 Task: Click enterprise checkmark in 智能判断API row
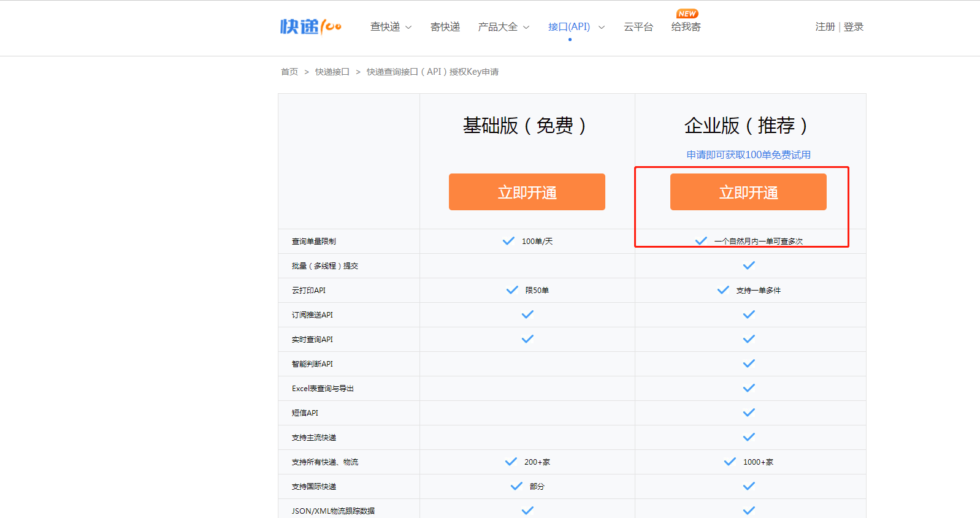click(x=749, y=364)
